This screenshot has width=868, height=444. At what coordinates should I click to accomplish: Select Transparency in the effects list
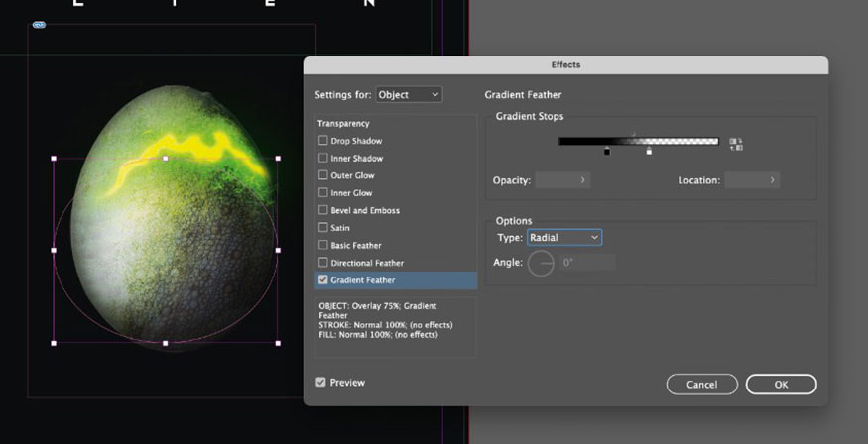pos(343,123)
